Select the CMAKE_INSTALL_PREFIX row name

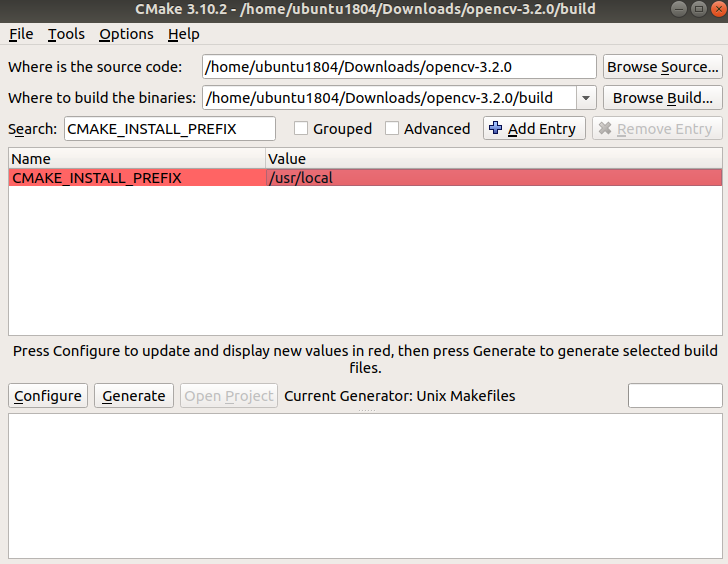pos(137,178)
